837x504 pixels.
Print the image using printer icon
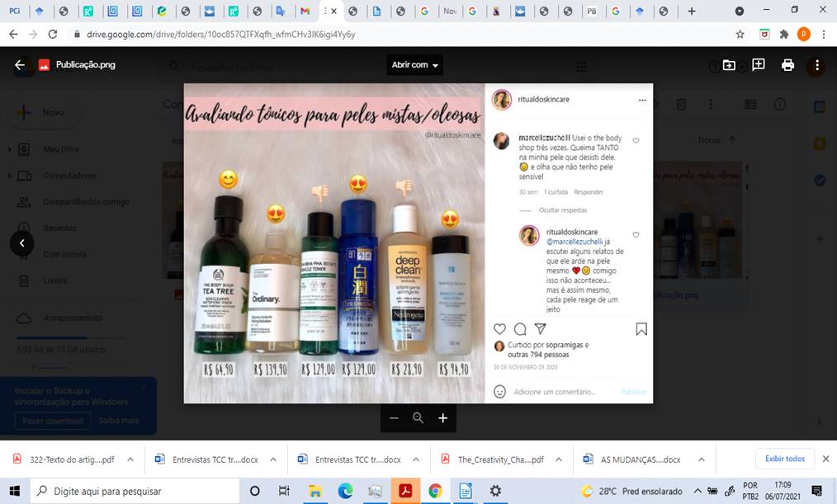(x=787, y=65)
